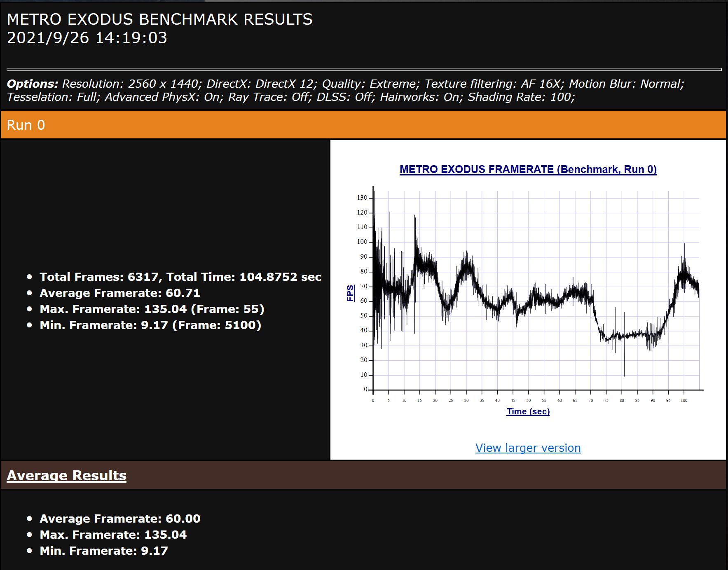
Task: Click the Texture filtering: AF 16X option text
Action: tap(494, 84)
